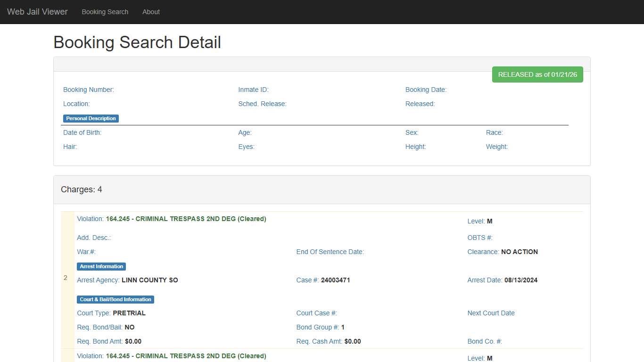
Task: Select the LINN COUNTY SO arrest agency text
Action: [x=149, y=280]
